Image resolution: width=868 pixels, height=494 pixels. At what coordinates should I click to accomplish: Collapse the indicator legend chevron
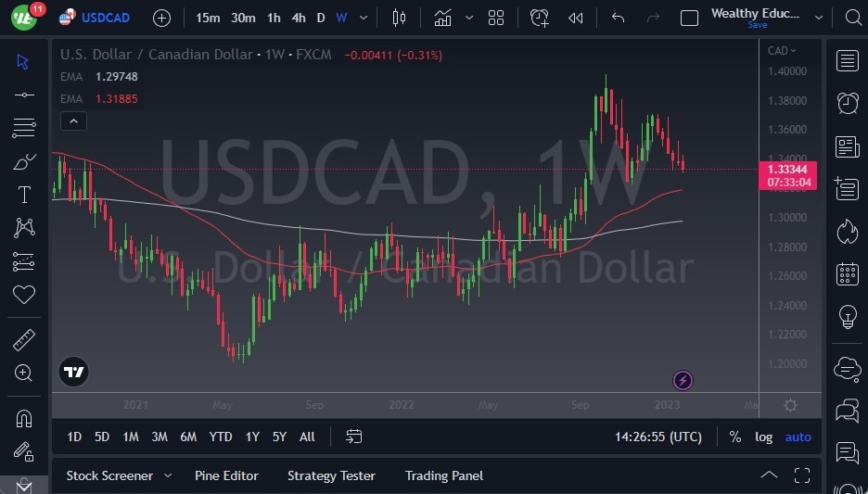point(73,121)
